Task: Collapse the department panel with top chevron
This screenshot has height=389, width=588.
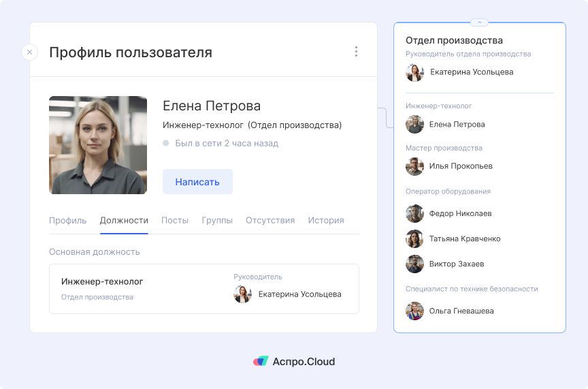Action: click(x=479, y=22)
